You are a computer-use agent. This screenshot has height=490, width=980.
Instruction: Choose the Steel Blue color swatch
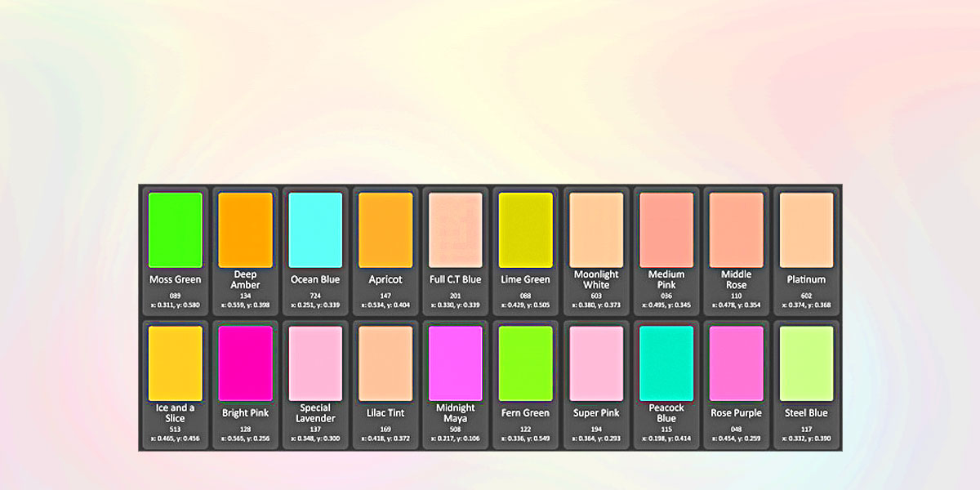click(806, 363)
